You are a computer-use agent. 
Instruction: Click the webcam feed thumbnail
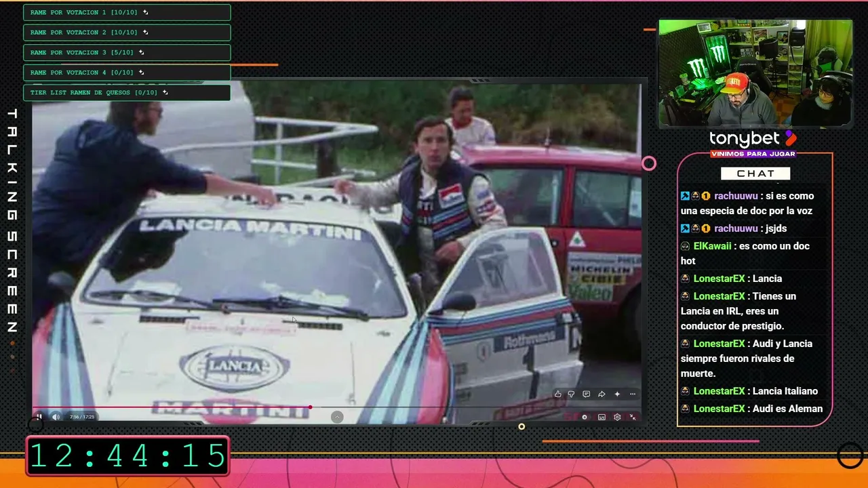tap(755, 73)
